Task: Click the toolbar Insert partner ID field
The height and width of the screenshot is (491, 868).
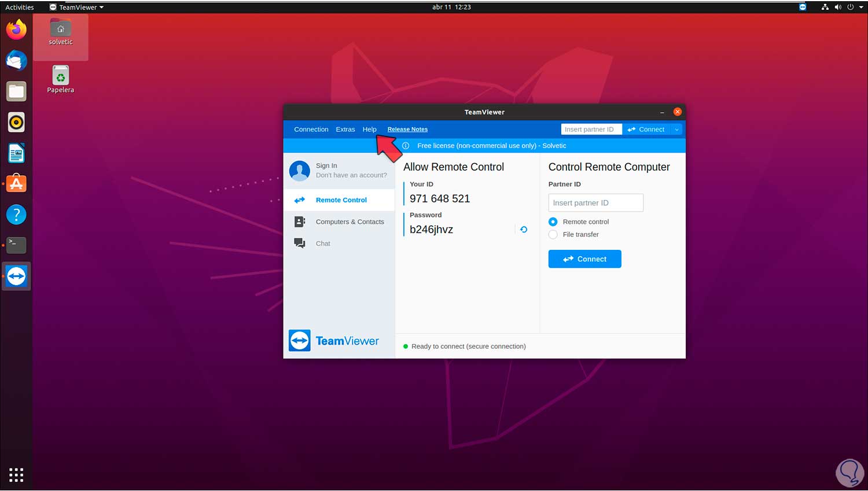Action: 591,130
